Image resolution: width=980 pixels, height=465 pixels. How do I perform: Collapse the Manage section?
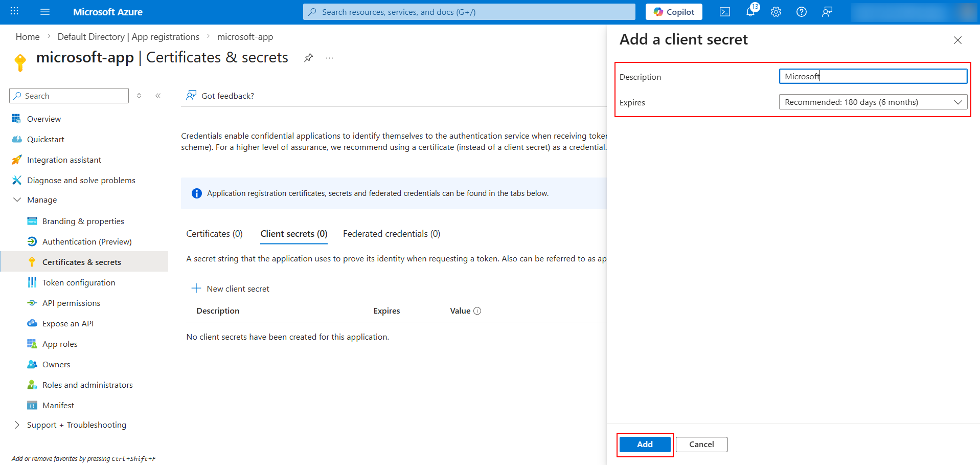point(17,200)
